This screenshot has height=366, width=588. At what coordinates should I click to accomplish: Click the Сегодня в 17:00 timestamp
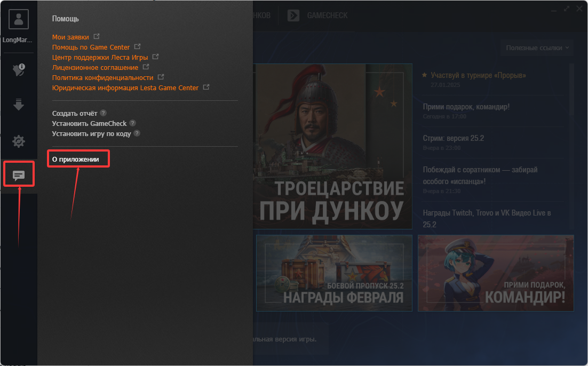[x=444, y=116]
